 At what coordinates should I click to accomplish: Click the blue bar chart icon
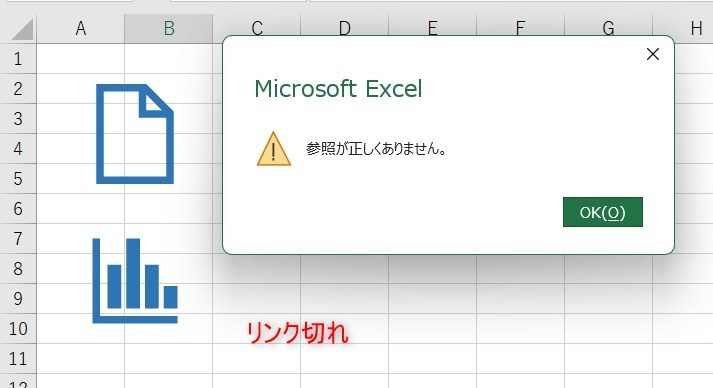135,281
